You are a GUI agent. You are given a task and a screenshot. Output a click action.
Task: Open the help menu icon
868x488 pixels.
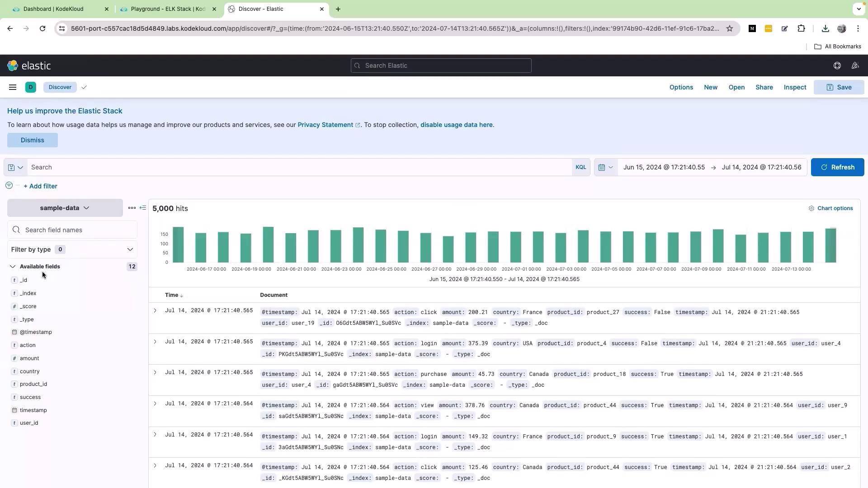coord(837,66)
